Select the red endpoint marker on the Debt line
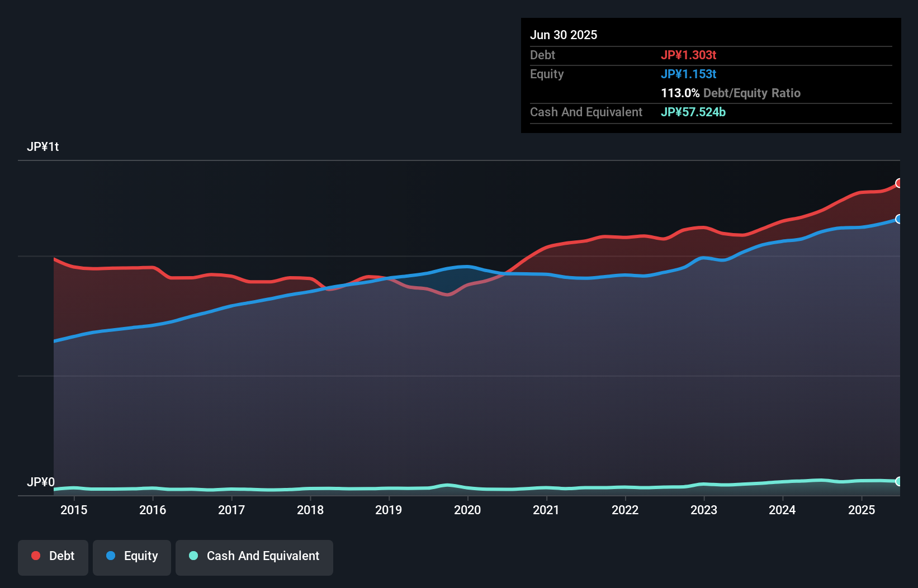This screenshot has height=588, width=918. pos(899,183)
